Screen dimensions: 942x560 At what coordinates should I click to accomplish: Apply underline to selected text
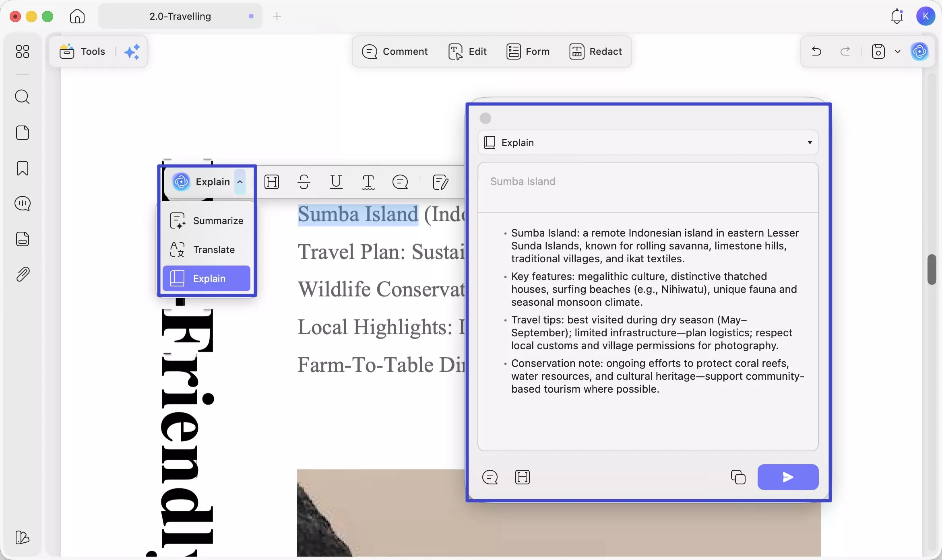tap(336, 182)
